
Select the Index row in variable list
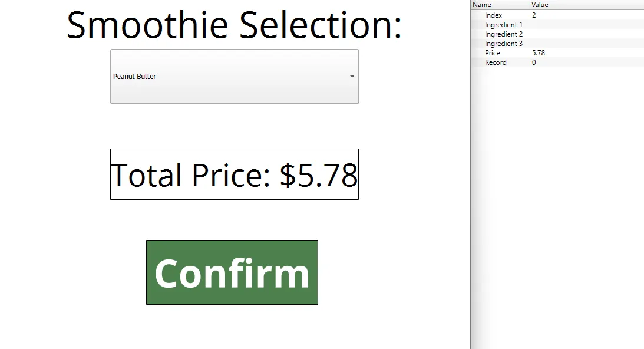pyautogui.click(x=493, y=15)
